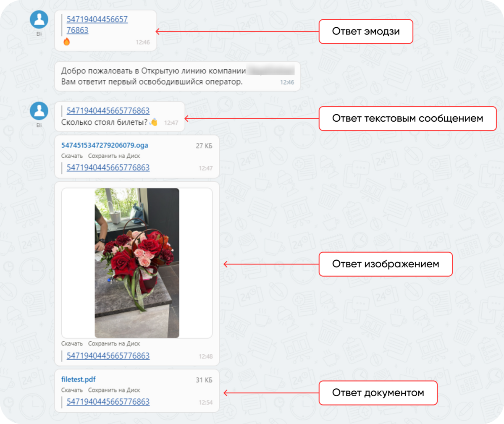Download the flower bouquet image

point(72,343)
